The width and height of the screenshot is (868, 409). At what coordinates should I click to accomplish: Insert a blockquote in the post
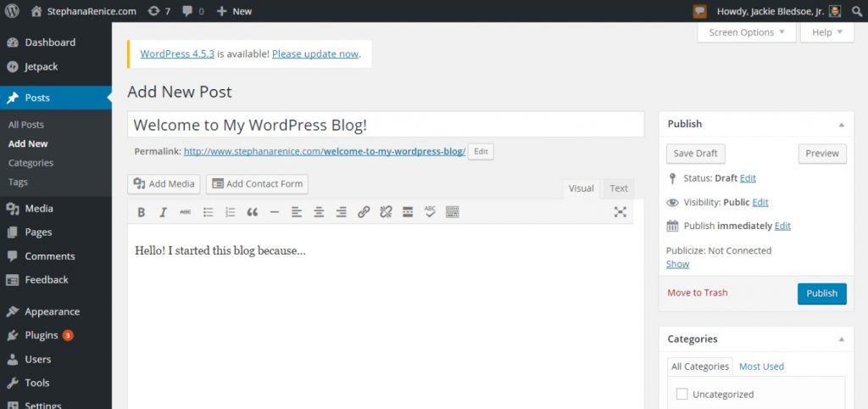(x=252, y=212)
